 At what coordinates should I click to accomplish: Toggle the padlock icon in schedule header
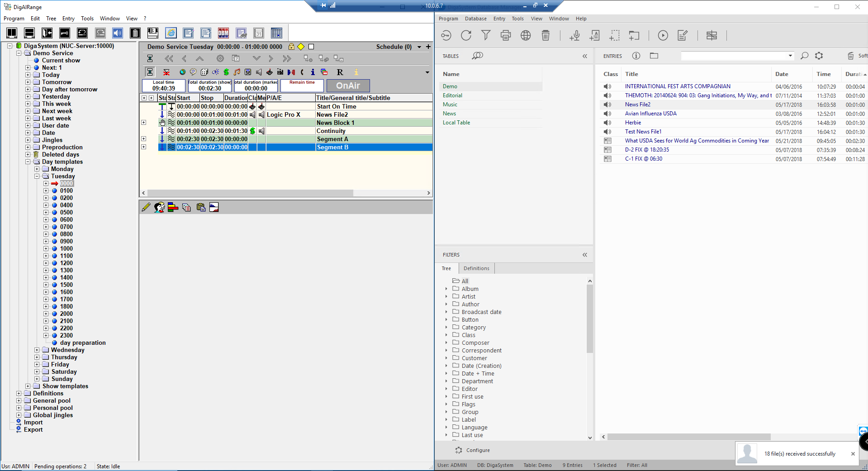[291, 47]
